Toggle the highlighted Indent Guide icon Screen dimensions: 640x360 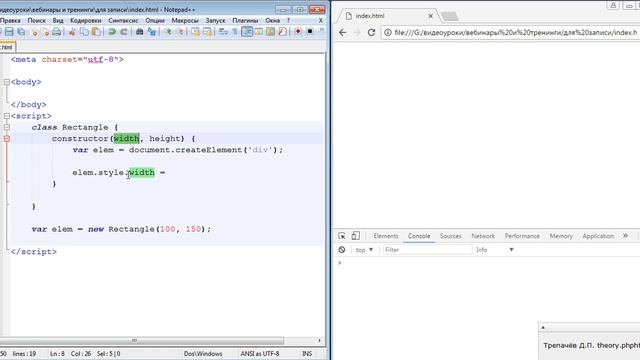coord(247,32)
